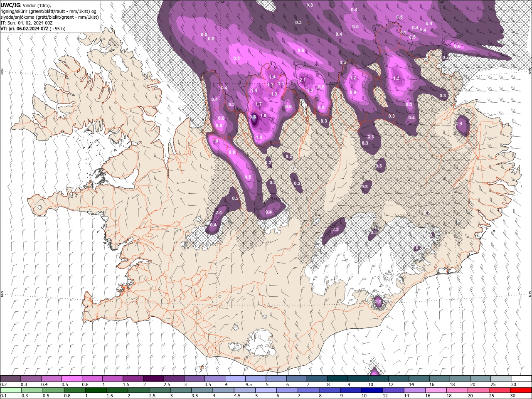Click the '4.5' label under the rain scale

(x=237, y=396)
